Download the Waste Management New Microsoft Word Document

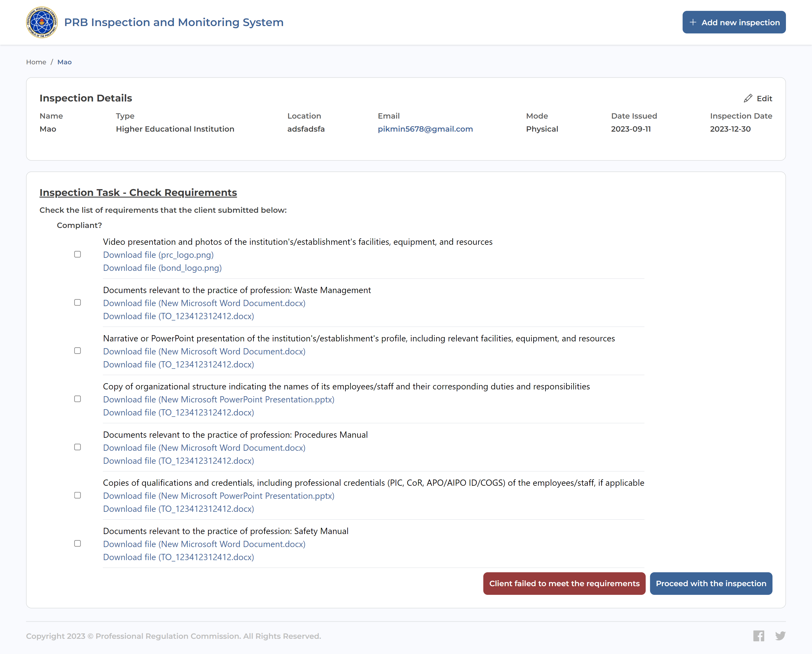tap(204, 303)
